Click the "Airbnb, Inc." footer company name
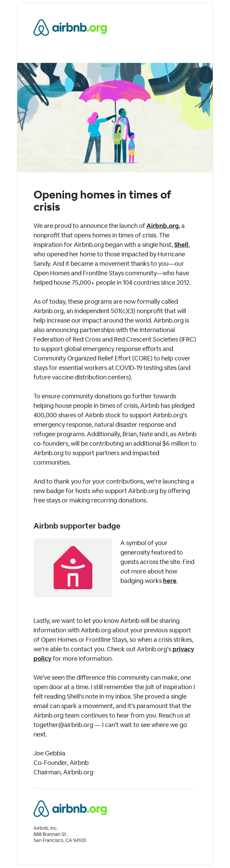The height and width of the screenshot is (868, 230). 46,828
